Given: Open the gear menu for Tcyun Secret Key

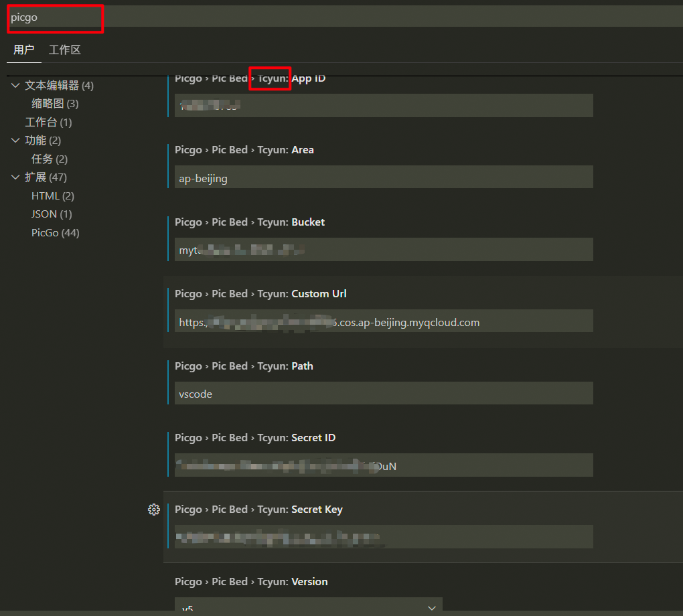Looking at the screenshot, I should point(154,510).
